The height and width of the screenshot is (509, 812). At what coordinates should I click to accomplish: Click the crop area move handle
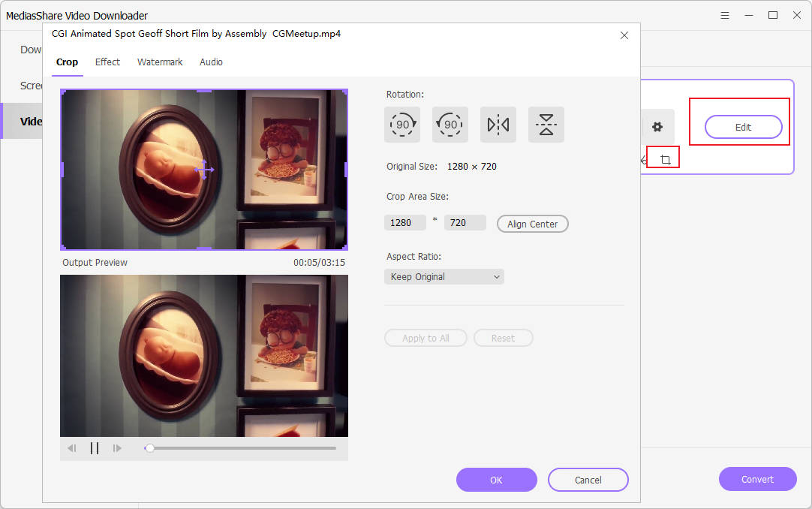pyautogui.click(x=204, y=170)
